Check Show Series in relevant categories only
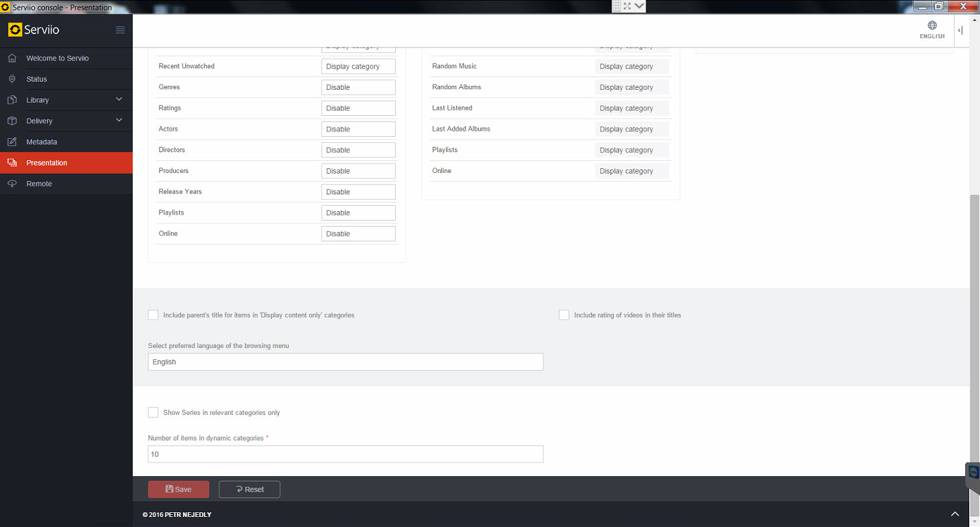This screenshot has width=980, height=527. (153, 412)
